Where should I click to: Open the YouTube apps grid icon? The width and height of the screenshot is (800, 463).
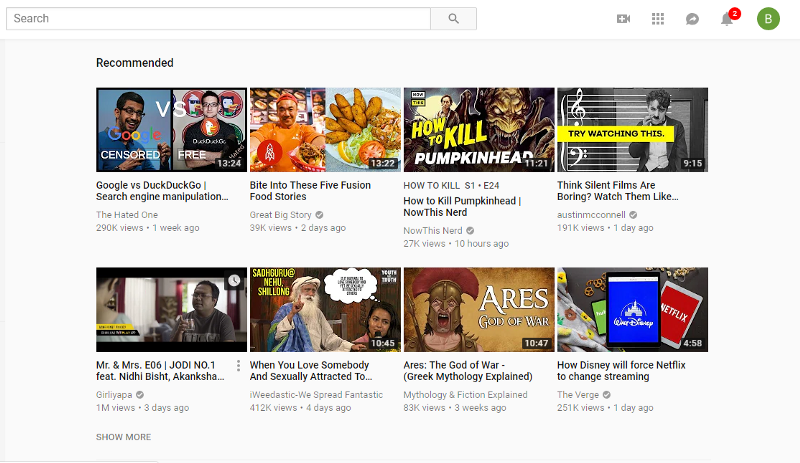click(658, 19)
